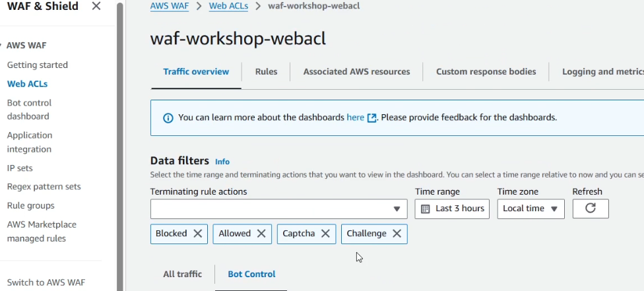
Task: Open the Associated AWS resources tab
Action: [356, 72]
